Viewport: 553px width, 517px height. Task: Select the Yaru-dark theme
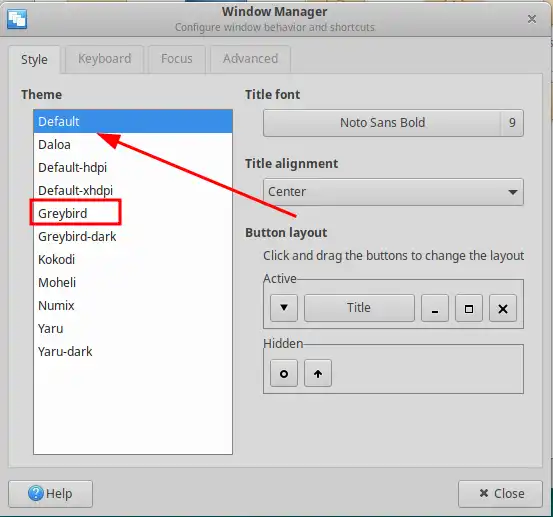[133, 352]
